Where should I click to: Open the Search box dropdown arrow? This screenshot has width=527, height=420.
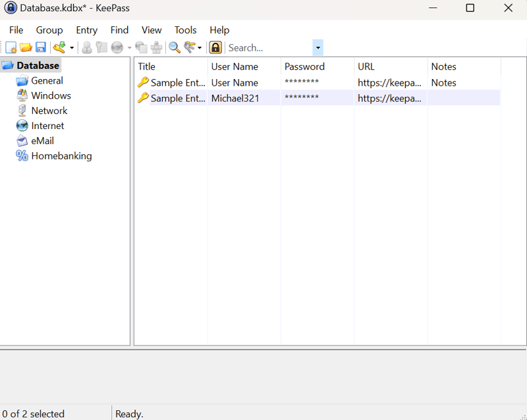(x=318, y=47)
